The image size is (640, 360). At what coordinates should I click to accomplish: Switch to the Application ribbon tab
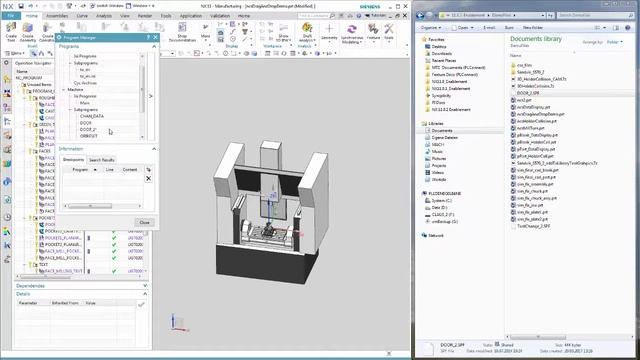coord(191,16)
